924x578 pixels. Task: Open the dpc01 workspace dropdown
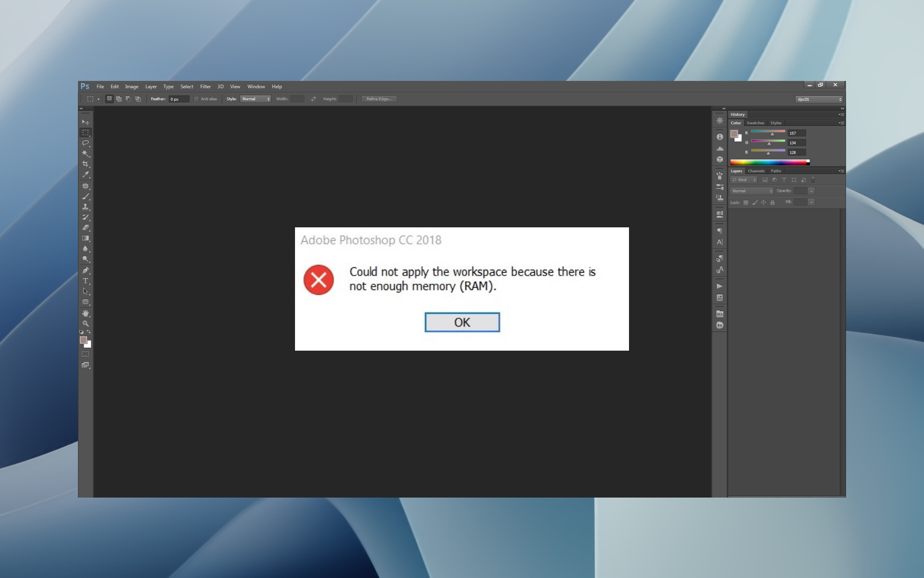pos(819,99)
